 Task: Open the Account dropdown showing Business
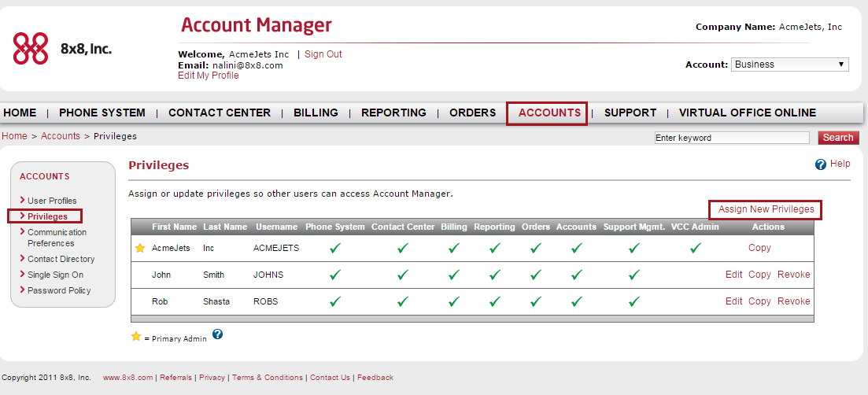(790, 65)
